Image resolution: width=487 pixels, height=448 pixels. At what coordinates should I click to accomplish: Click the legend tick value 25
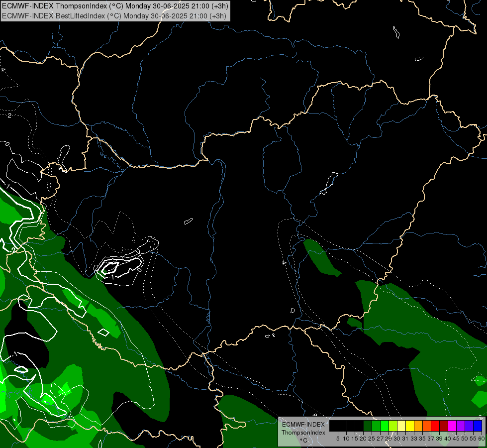[372, 439]
